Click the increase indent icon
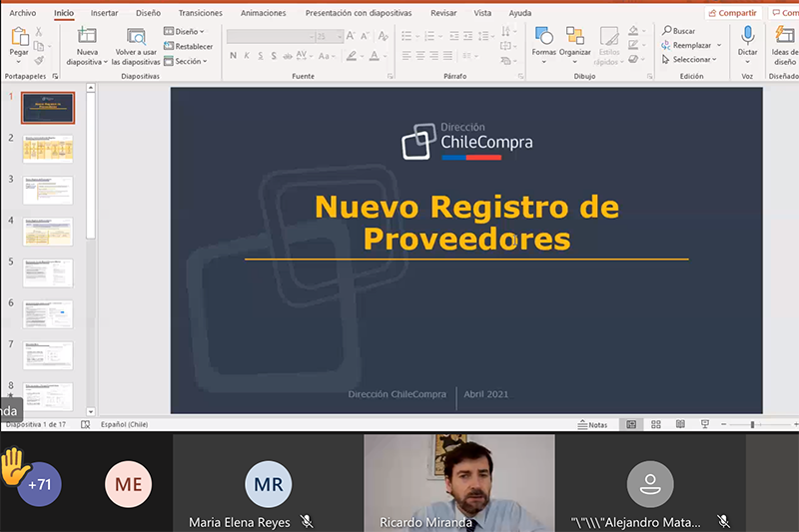 point(467,36)
